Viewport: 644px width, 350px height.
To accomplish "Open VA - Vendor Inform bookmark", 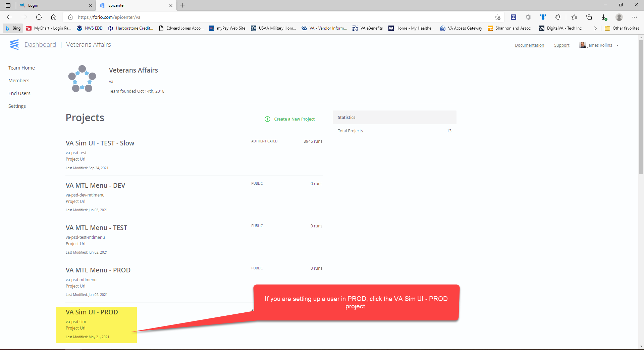I will tap(324, 28).
